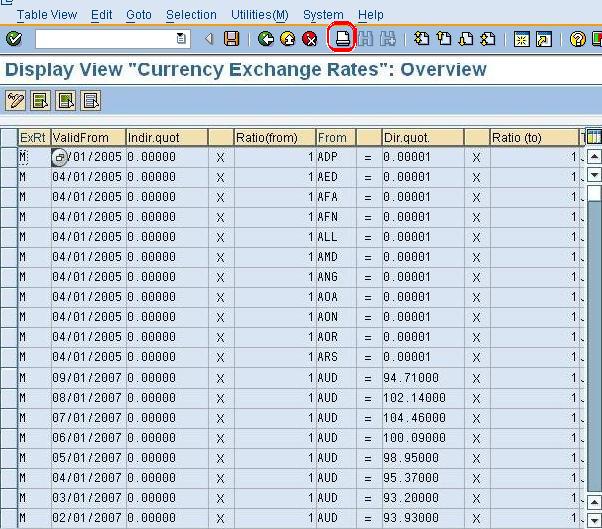This screenshot has width=602, height=529.
Task: Click the Dir.quot. column header
Action: (423, 137)
